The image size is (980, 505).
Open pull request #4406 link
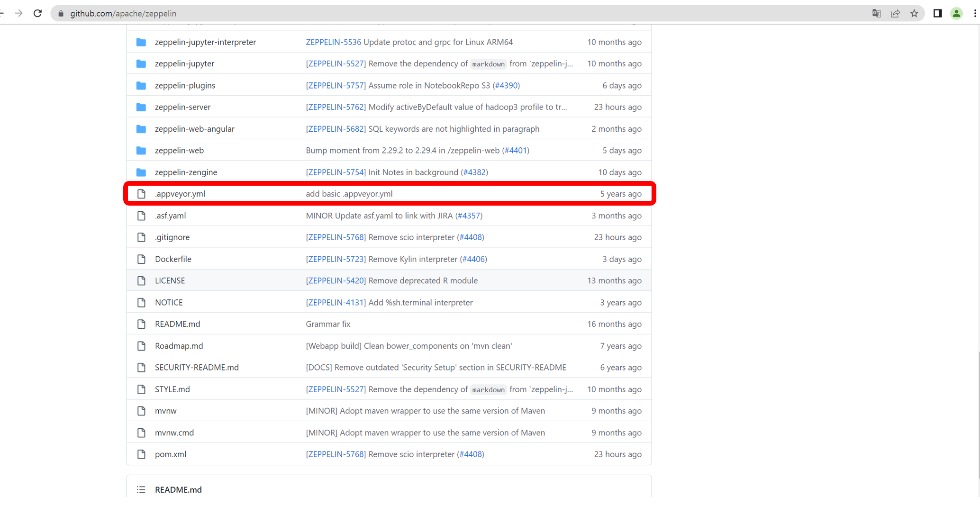click(x=473, y=259)
